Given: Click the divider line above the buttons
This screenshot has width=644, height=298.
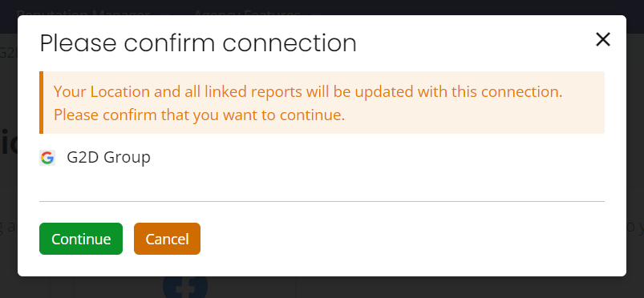Looking at the screenshot, I should tap(322, 202).
